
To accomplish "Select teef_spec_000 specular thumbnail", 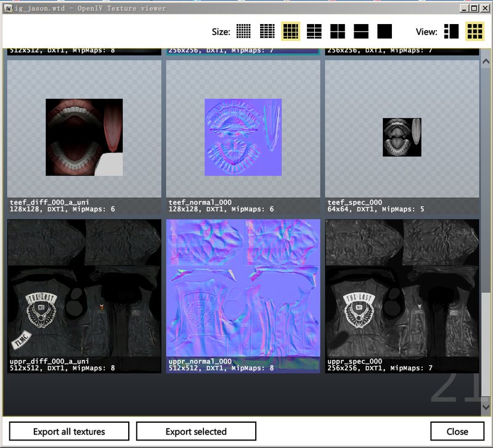I will [x=402, y=137].
